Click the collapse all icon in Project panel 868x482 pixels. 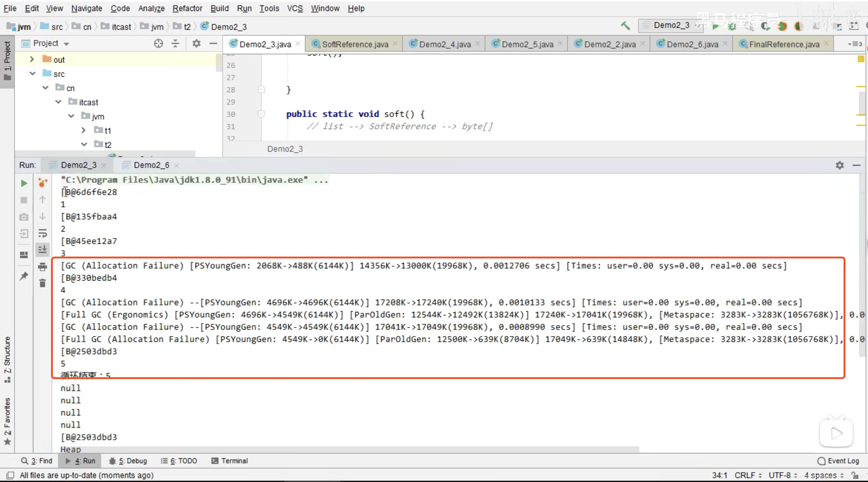(175, 44)
